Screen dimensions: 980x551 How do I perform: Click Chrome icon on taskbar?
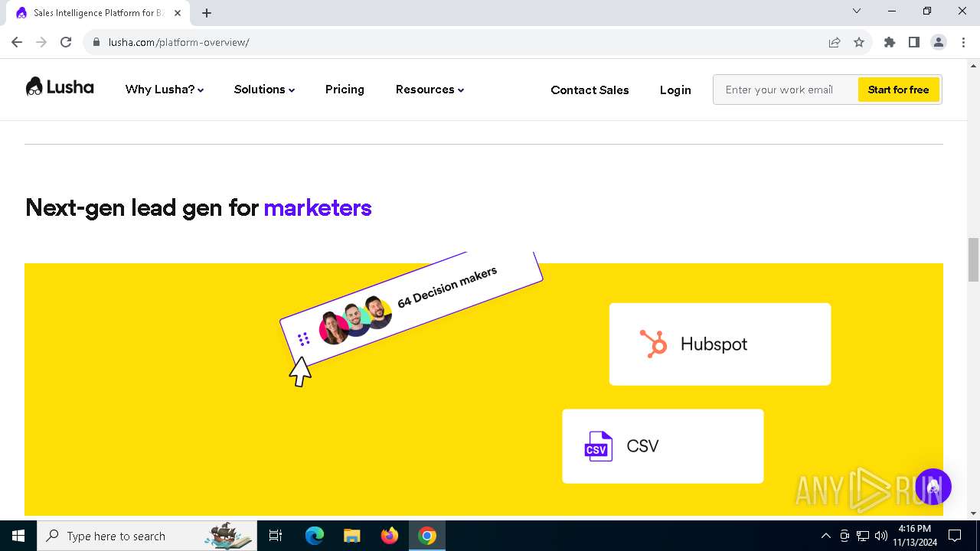pyautogui.click(x=427, y=536)
